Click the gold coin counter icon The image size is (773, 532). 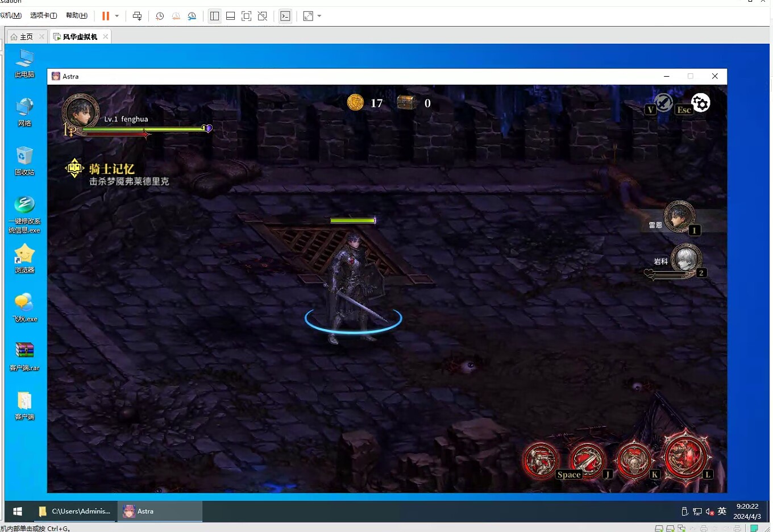pyautogui.click(x=355, y=102)
